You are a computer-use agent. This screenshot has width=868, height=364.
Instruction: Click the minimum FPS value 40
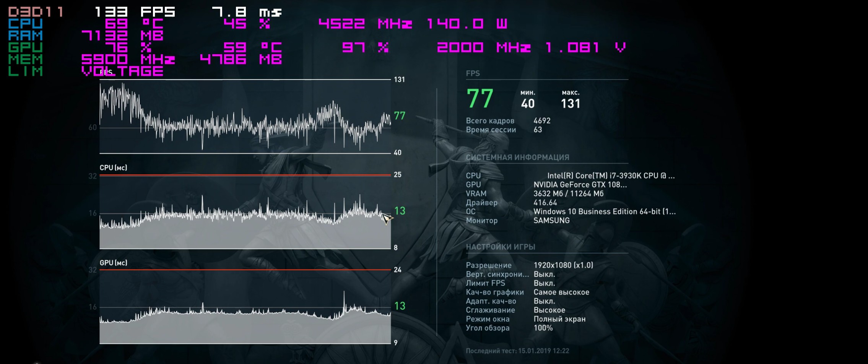coord(528,104)
